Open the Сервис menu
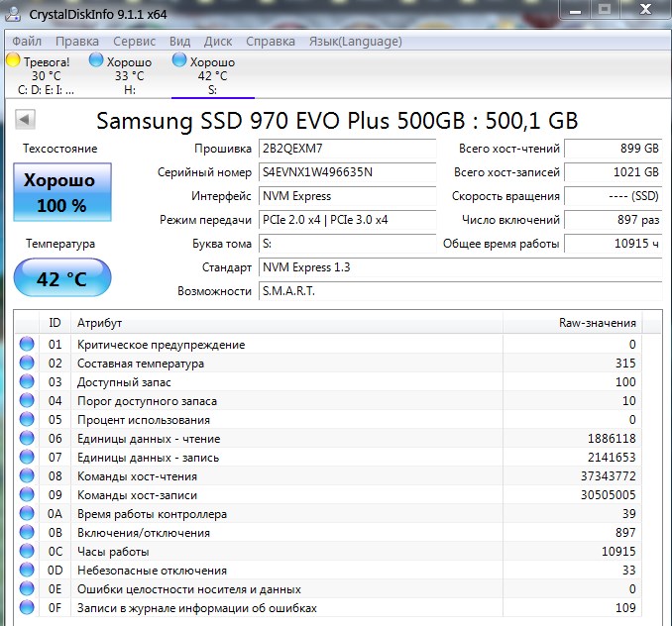 tap(134, 41)
